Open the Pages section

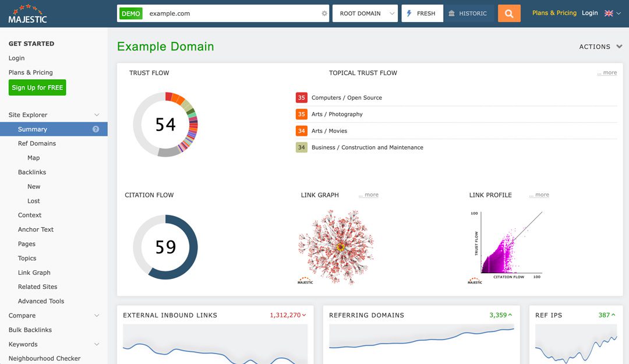[26, 244]
